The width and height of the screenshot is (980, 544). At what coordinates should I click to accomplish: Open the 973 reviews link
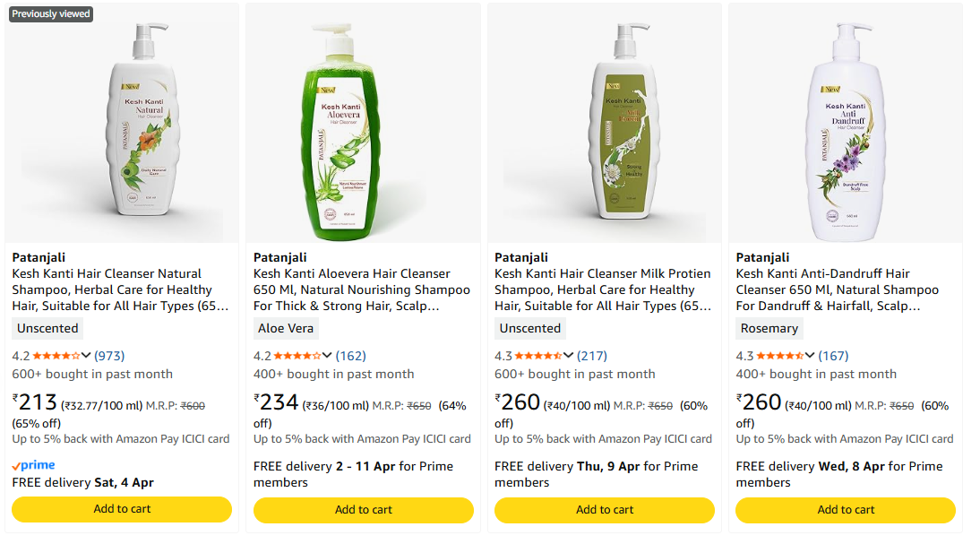(110, 356)
